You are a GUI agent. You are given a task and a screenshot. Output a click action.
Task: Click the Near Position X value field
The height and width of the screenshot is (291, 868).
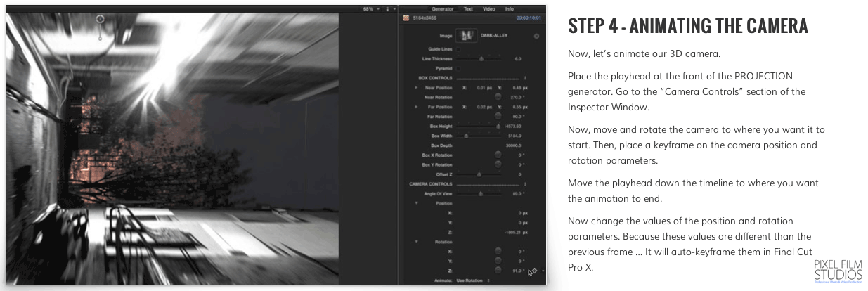(x=481, y=88)
